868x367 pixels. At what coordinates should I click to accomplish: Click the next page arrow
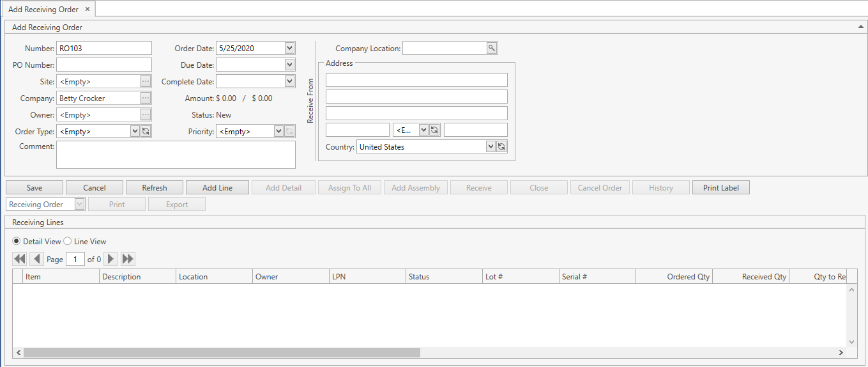(x=110, y=259)
